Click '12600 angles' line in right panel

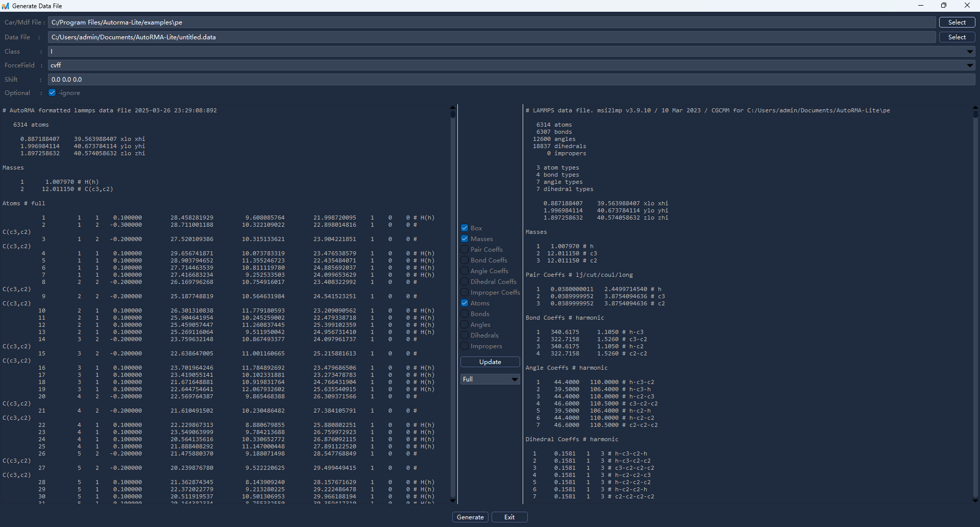(554, 139)
